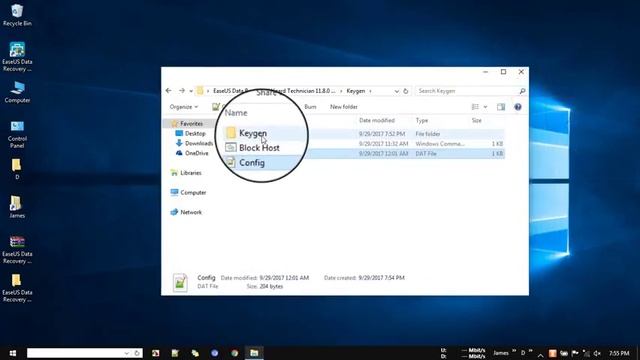Open the taskbar address field dropdown arrow
The image size is (640, 360).
click(127, 353)
